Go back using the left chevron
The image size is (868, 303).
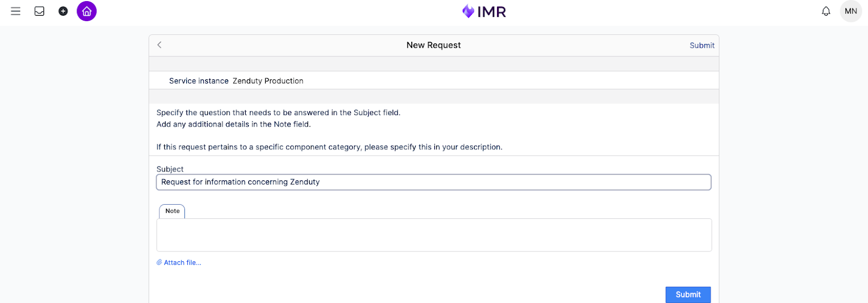point(159,45)
